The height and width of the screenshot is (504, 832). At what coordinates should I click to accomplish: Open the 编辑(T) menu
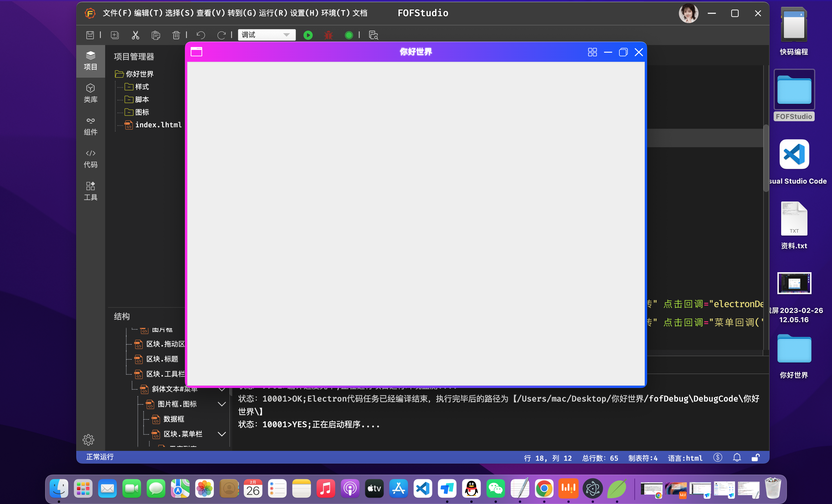pyautogui.click(x=148, y=13)
